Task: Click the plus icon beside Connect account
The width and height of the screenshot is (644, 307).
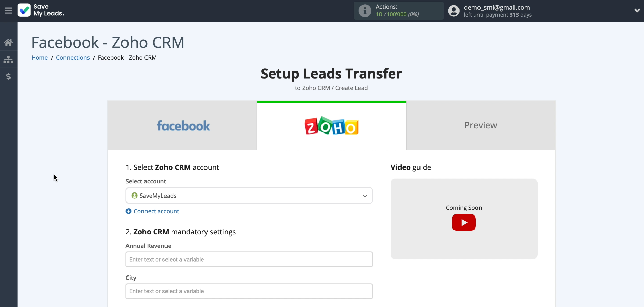Action: (x=129, y=211)
